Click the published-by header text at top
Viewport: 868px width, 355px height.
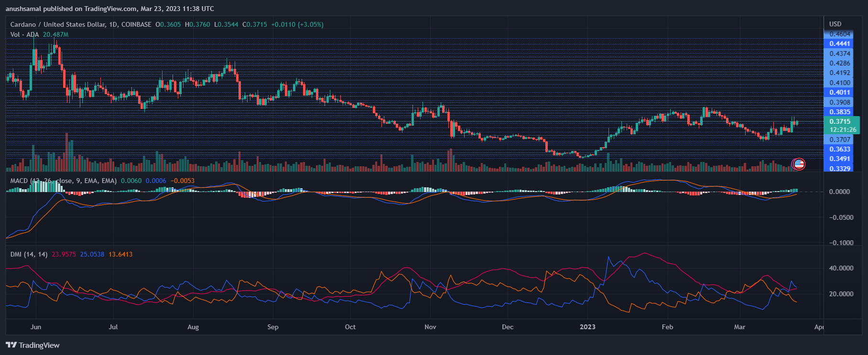tap(110, 9)
